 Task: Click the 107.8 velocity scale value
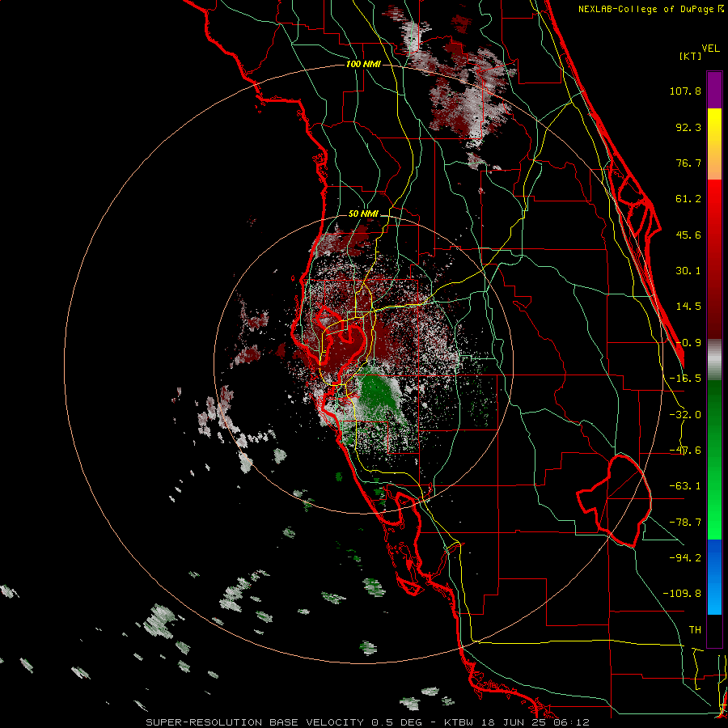tap(685, 91)
